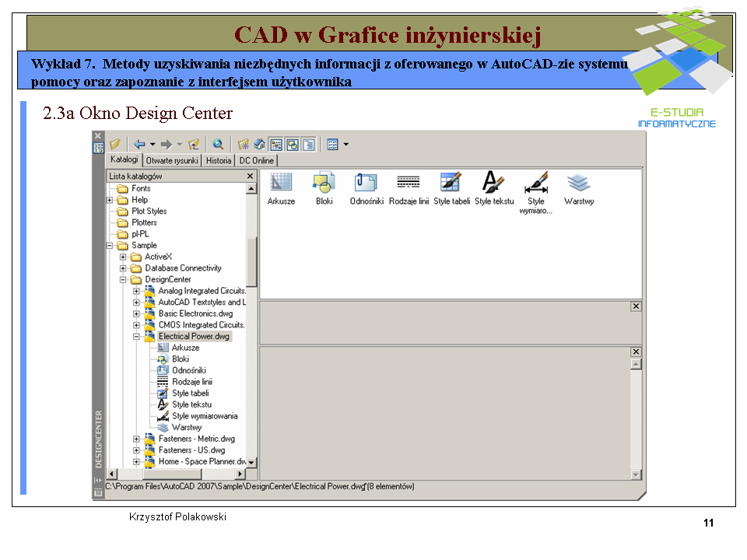747x560 pixels.
Task: Open Warstwy icon in the content pane
Action: pyautogui.click(x=579, y=188)
